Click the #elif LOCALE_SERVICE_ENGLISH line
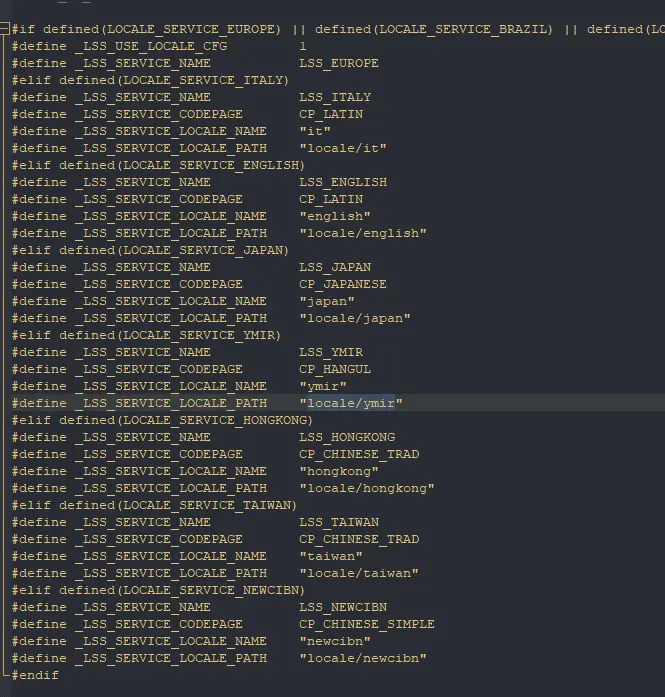Viewport: 665px width, 697px height. (158, 165)
